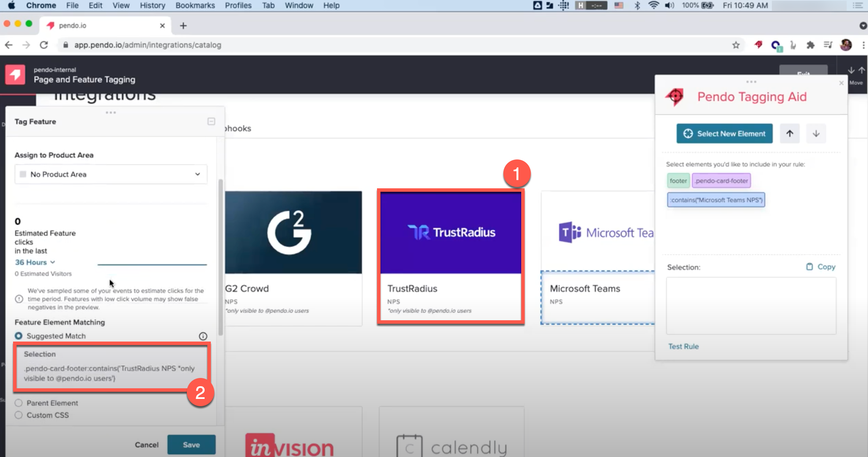Open the volume control in menu bar
868x457 pixels.
(x=669, y=5)
